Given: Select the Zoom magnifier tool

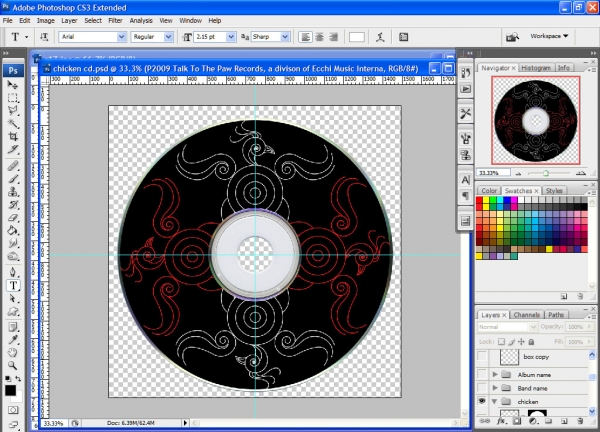Looking at the screenshot, I should pos(13,365).
